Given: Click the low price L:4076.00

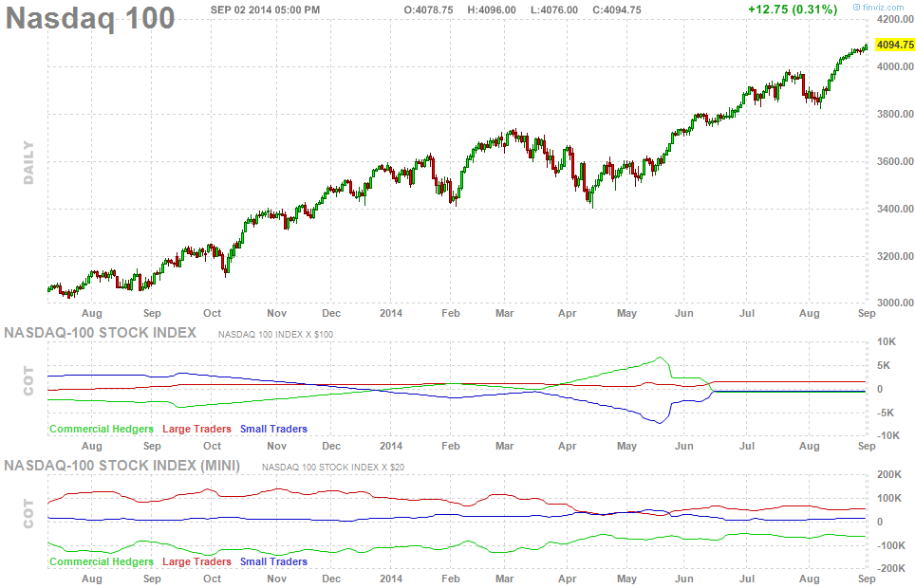Looking at the screenshot, I should 553,9.
